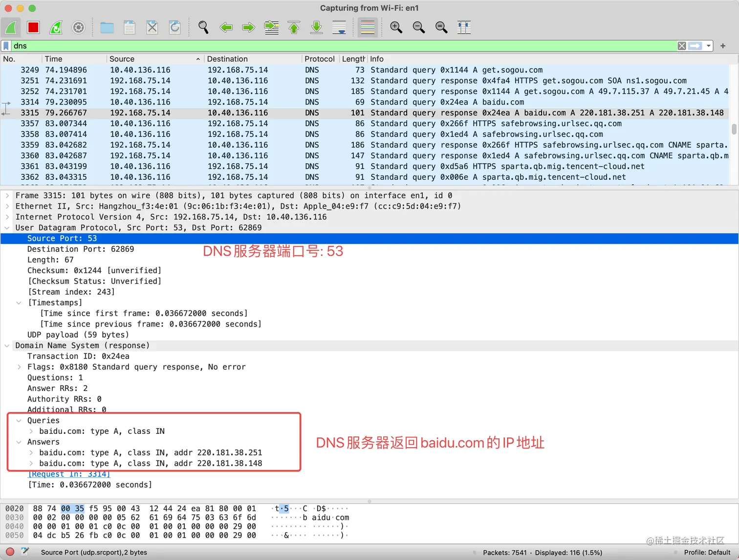Zoom out the packet text
739x560 pixels.
(x=418, y=27)
